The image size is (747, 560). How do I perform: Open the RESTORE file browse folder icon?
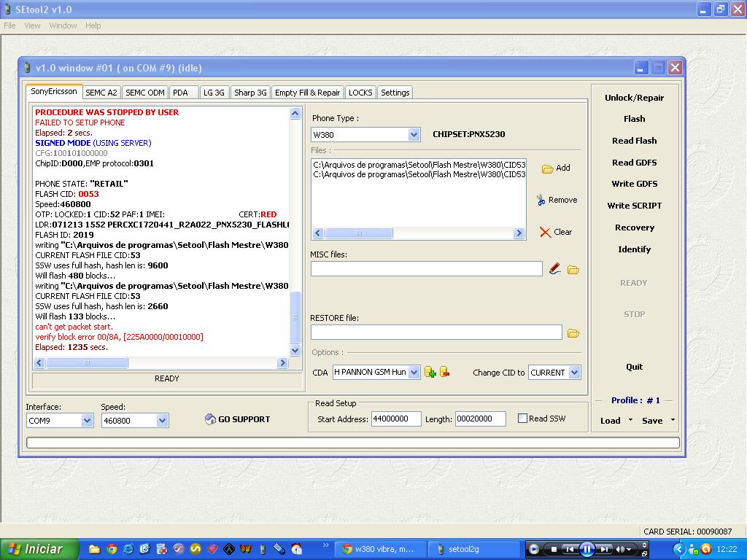(x=573, y=333)
